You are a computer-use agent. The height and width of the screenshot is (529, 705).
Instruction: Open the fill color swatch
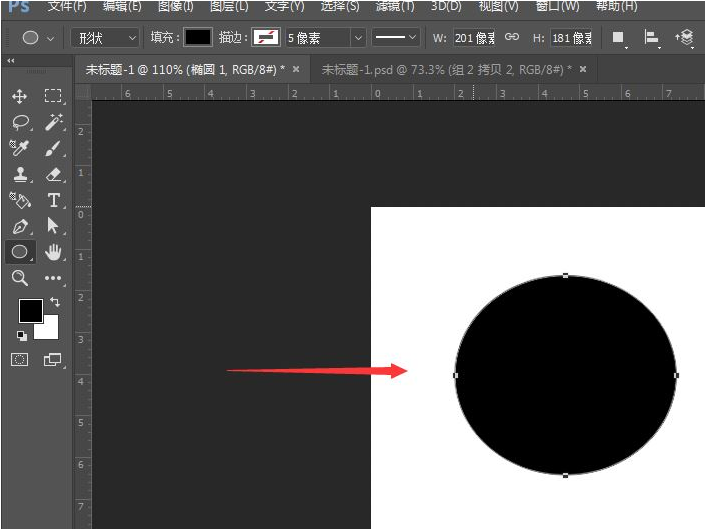pos(197,38)
